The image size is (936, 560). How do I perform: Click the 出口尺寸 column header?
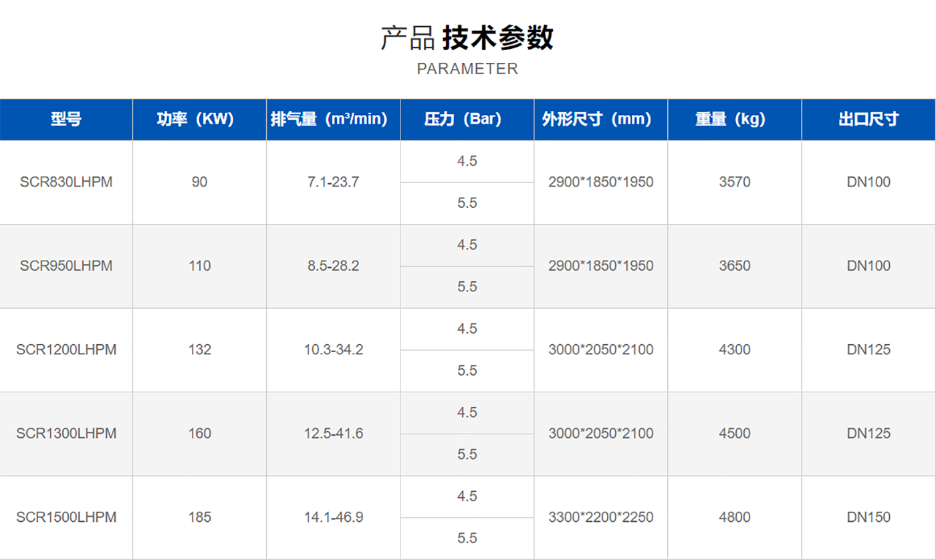coord(868,120)
